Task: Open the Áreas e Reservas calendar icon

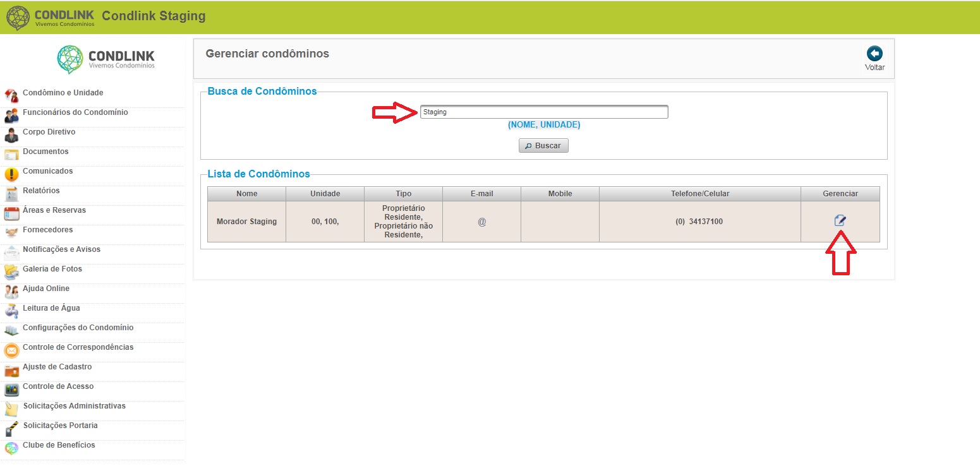Action: [11, 213]
